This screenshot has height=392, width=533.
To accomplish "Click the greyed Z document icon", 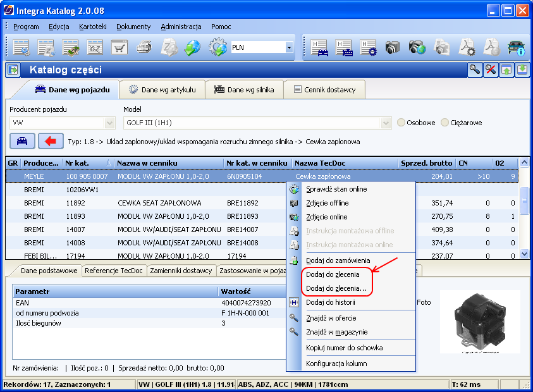I will coord(169,47).
